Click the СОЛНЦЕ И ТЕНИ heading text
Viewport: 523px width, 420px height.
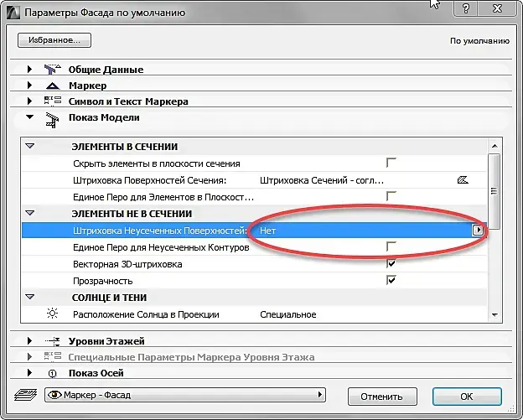[110, 298]
